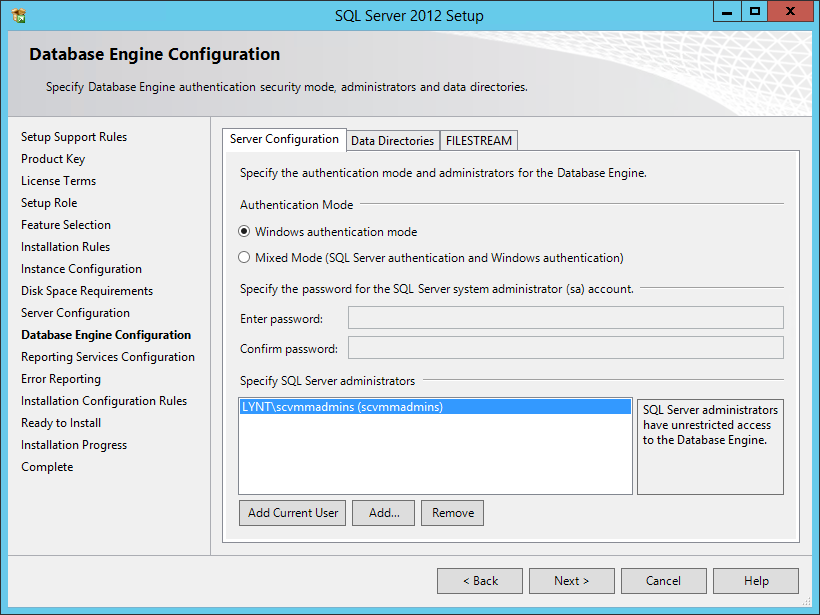Click the Add Current User button
820x615 pixels.
[293, 513]
